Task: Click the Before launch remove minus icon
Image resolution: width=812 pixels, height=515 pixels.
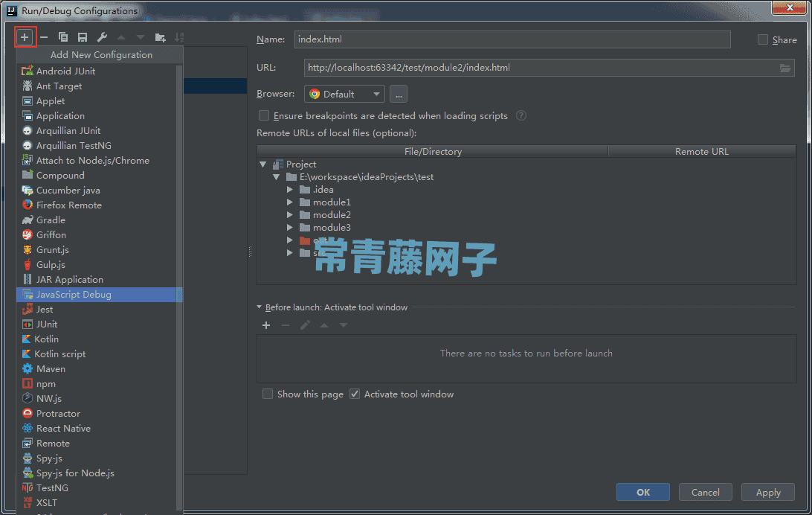Action: [x=286, y=325]
